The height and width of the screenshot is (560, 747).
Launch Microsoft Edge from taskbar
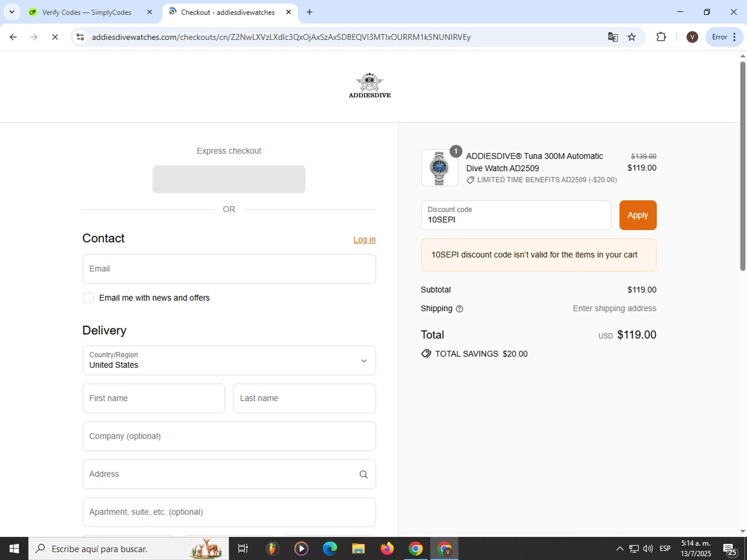pyautogui.click(x=329, y=549)
